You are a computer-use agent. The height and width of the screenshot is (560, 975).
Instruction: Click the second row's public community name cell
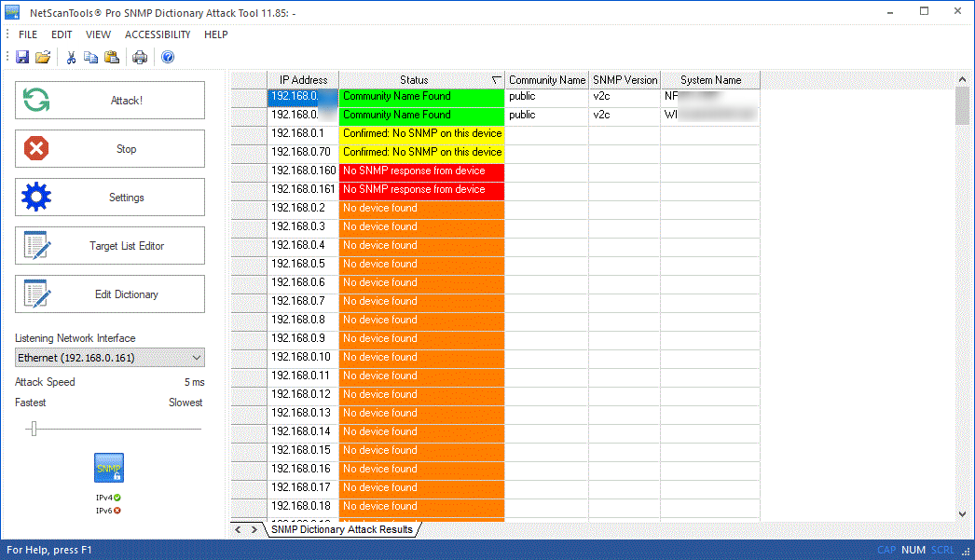pos(546,115)
